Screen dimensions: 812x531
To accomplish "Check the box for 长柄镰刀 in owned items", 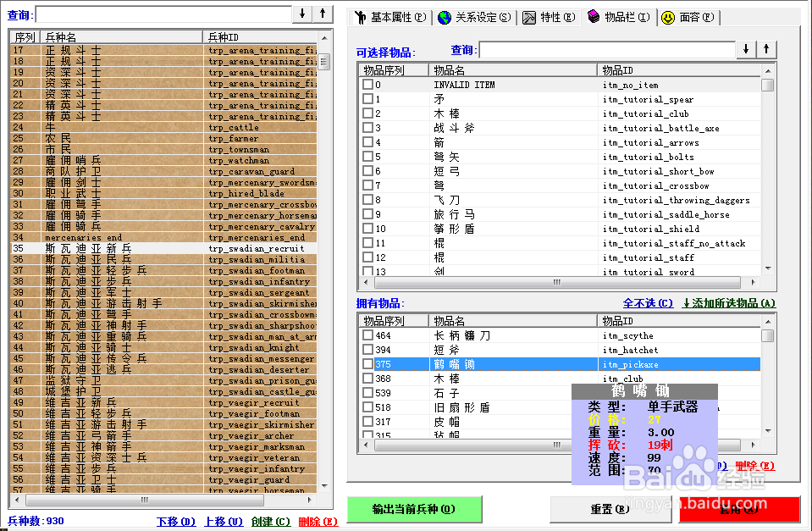I will 367,336.
